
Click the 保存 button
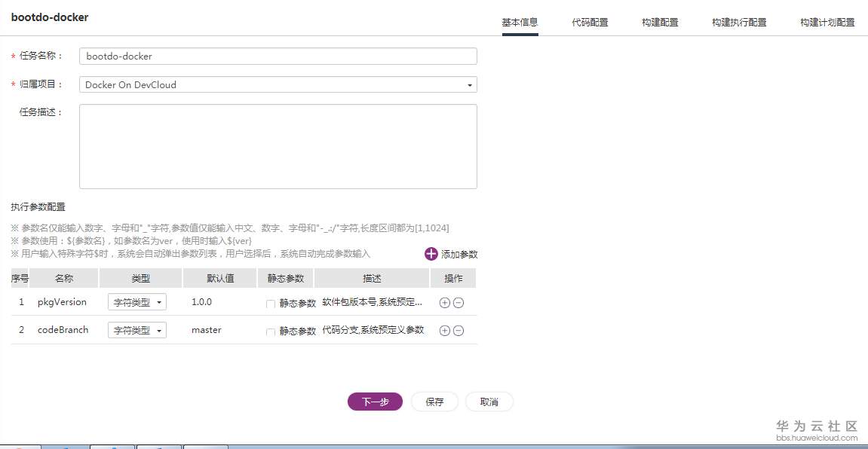pos(434,402)
